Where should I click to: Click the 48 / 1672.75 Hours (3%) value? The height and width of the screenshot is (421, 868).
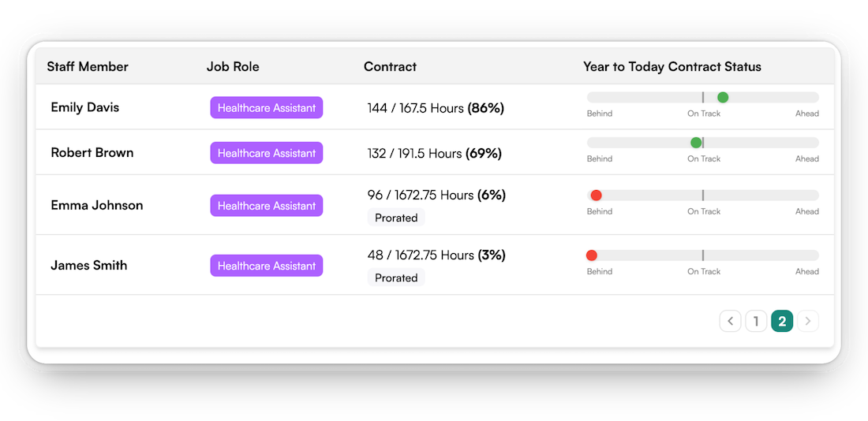click(x=437, y=255)
